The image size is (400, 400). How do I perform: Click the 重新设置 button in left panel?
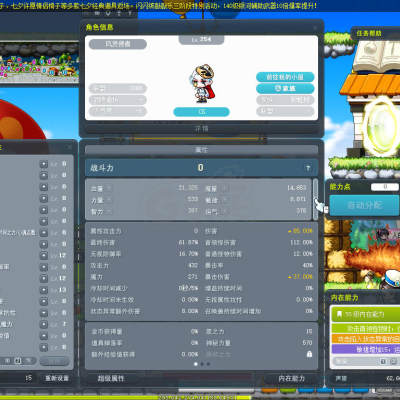point(57,378)
